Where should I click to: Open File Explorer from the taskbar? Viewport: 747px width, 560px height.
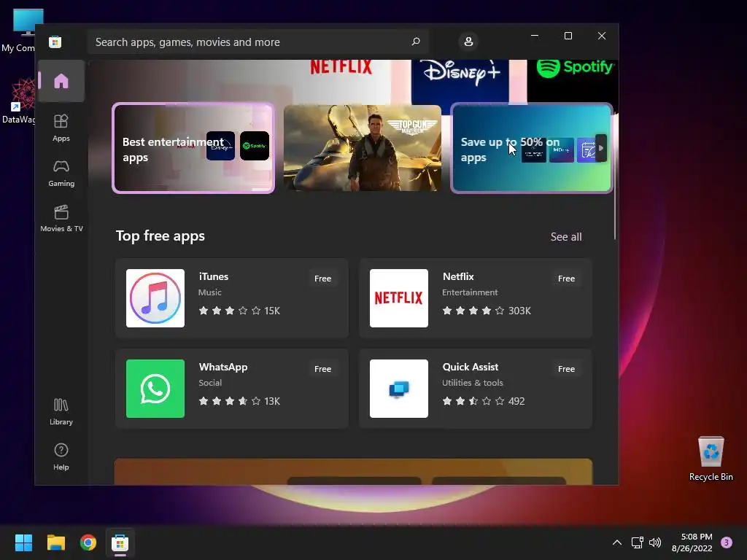[x=55, y=542]
